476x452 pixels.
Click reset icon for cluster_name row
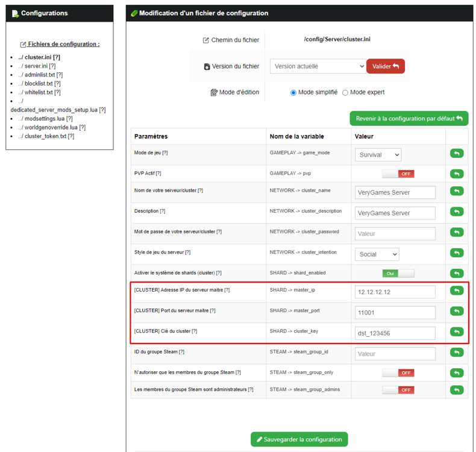coord(457,192)
